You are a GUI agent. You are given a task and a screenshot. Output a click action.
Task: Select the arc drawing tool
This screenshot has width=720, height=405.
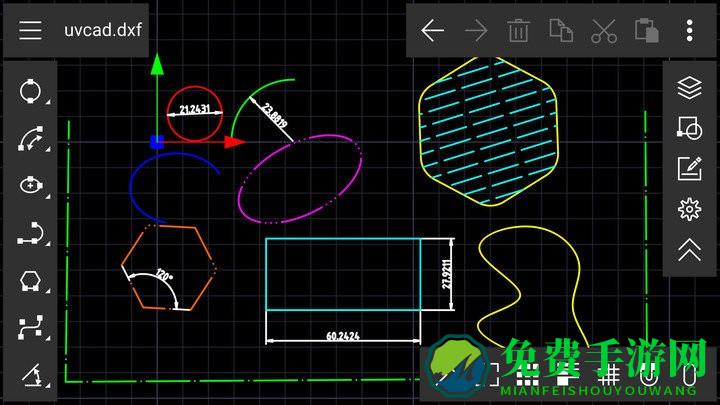[30, 139]
